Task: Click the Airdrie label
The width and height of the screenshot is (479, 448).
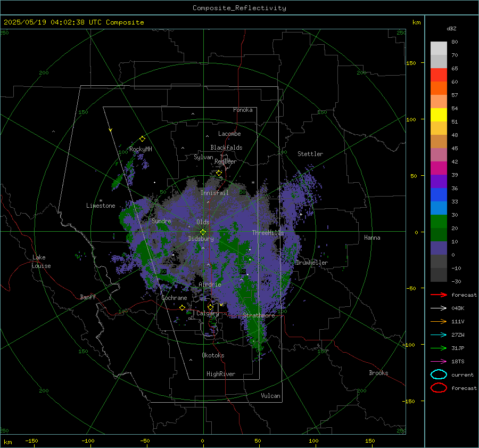Action: pyautogui.click(x=210, y=284)
